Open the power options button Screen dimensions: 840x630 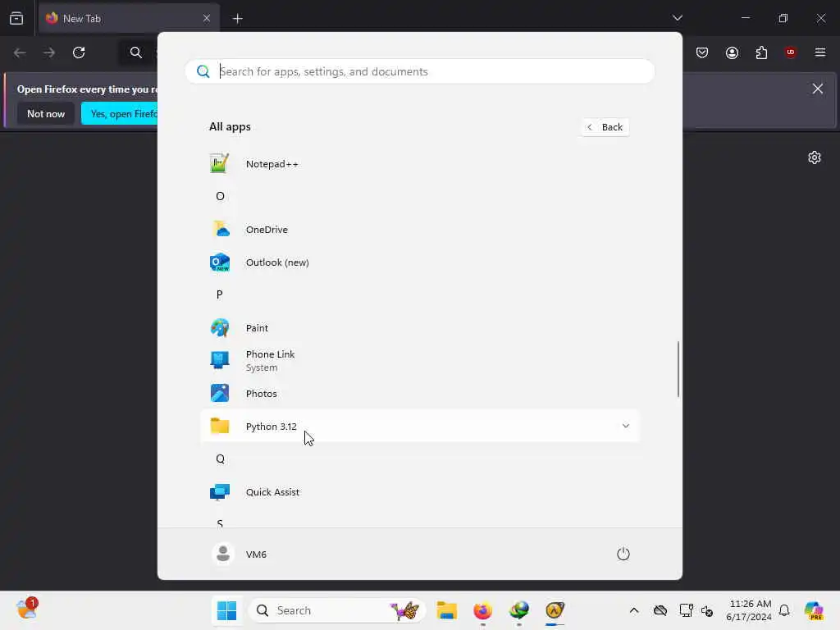point(623,554)
